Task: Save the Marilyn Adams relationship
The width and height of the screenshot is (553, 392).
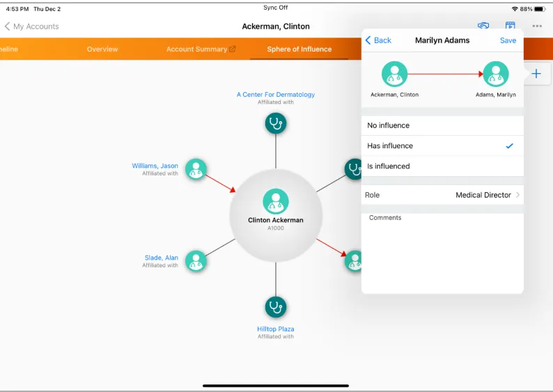Action: pyautogui.click(x=508, y=40)
